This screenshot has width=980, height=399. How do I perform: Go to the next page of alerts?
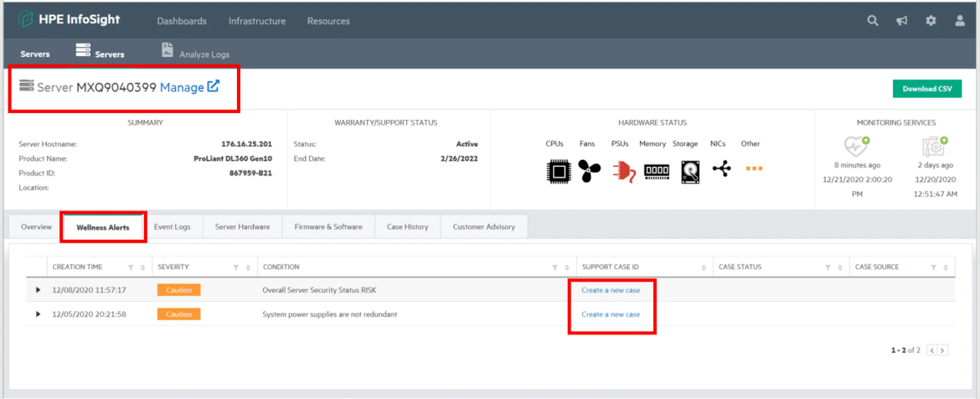point(942,350)
